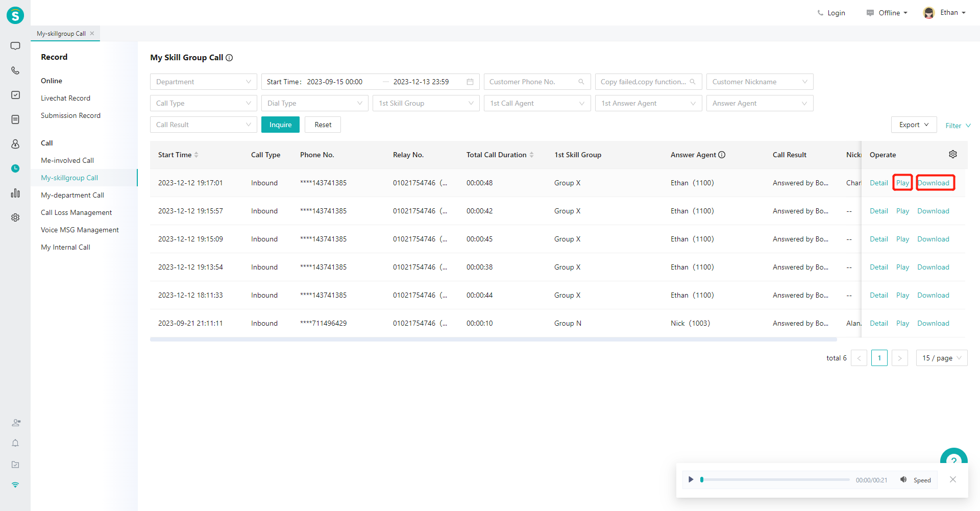Expand the Call Result dropdown
Screen dimensions: 980x511
tap(203, 125)
